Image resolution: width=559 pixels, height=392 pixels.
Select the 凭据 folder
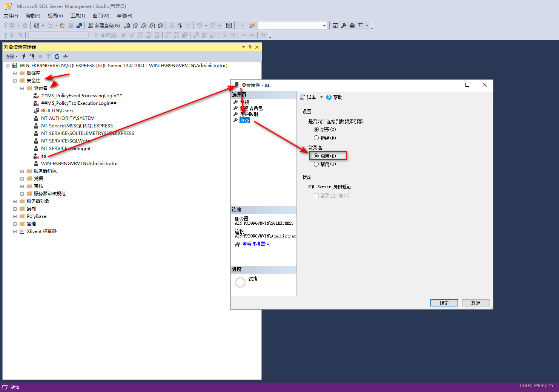point(38,179)
